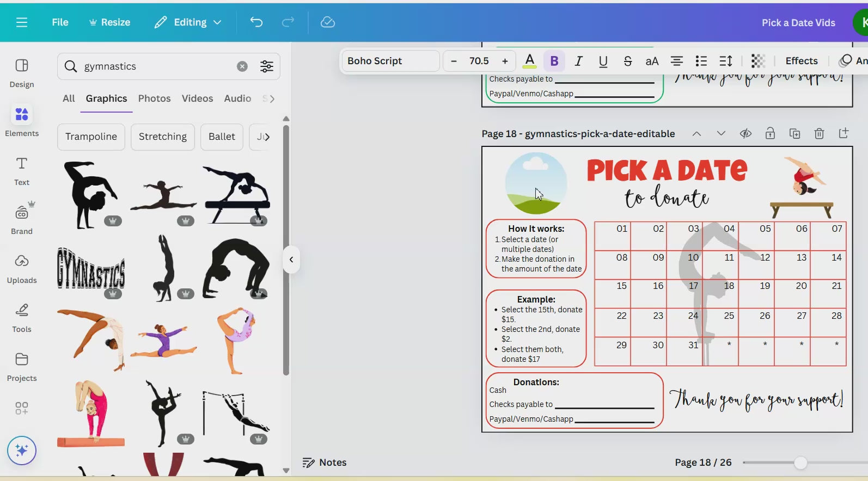This screenshot has width=868, height=481.
Task: Open the Elements panel in sidebar
Action: 22,121
